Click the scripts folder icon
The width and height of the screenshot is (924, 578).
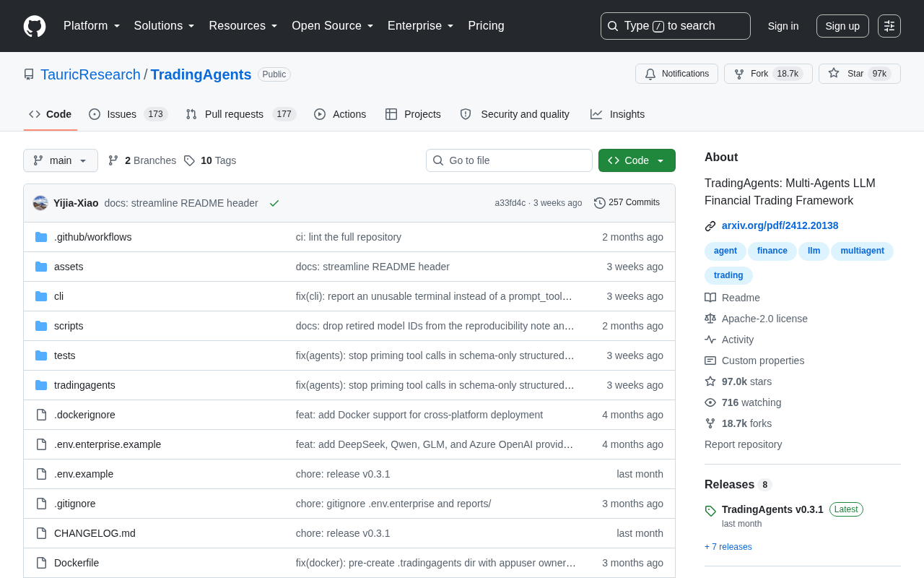(x=41, y=326)
